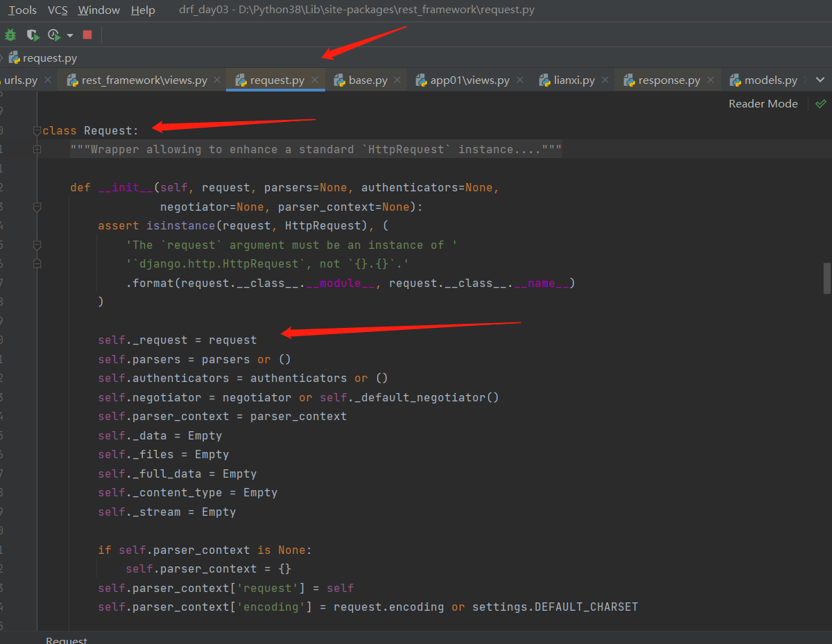Launch the Profile (clock with play) icon
Viewport: 832px width, 644px height.
point(55,35)
